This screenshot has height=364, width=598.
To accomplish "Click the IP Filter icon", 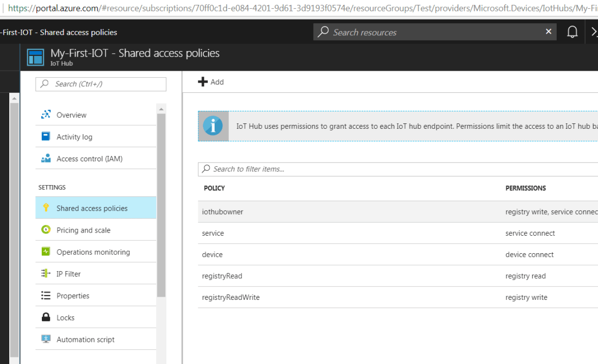I will click(46, 274).
